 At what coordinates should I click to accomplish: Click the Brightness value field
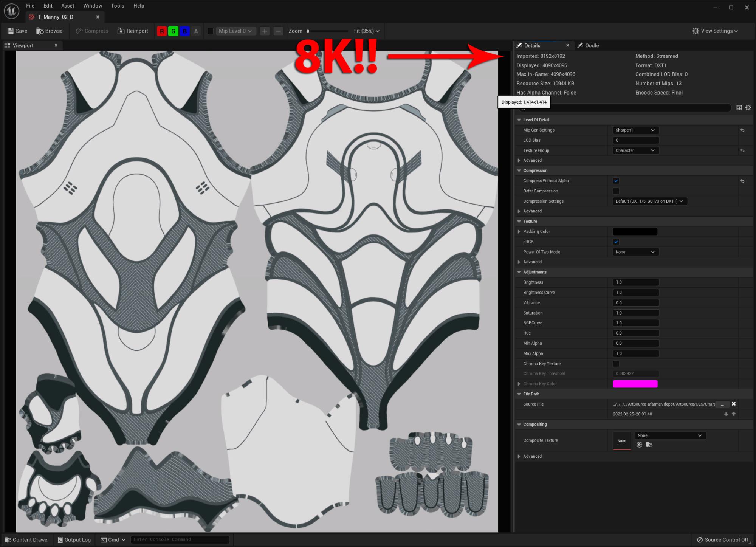pos(635,282)
